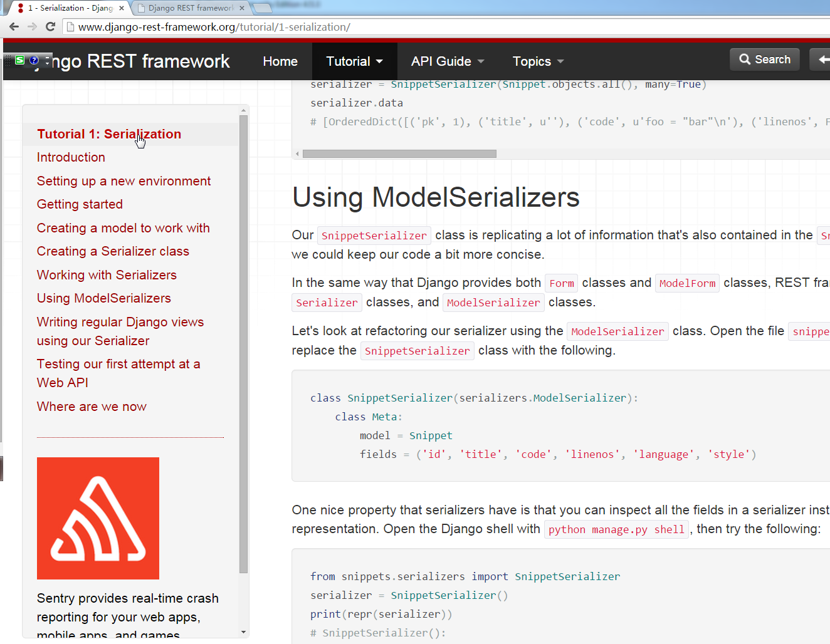The width and height of the screenshot is (830, 644).
Task: Jump to 'Creating a Serializer class'
Action: click(113, 251)
